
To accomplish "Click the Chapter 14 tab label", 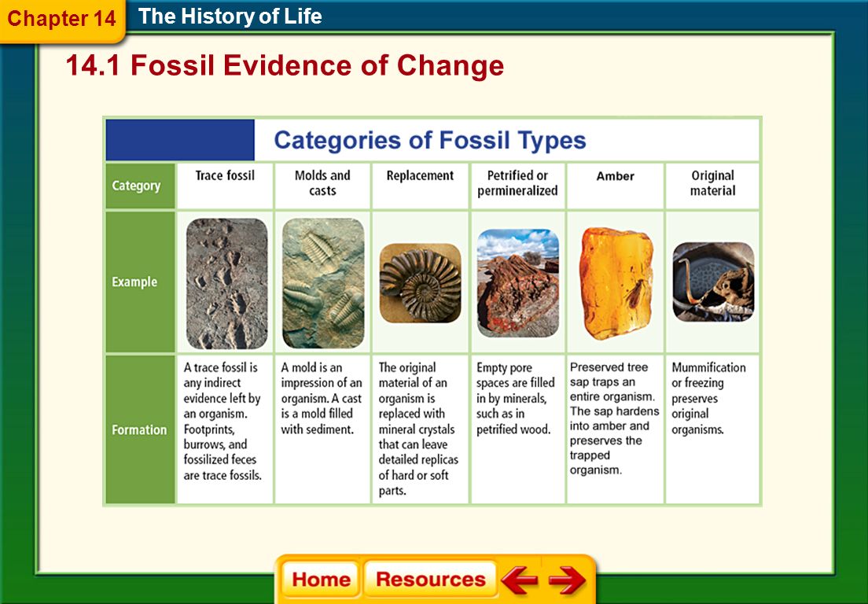I will click(x=61, y=18).
